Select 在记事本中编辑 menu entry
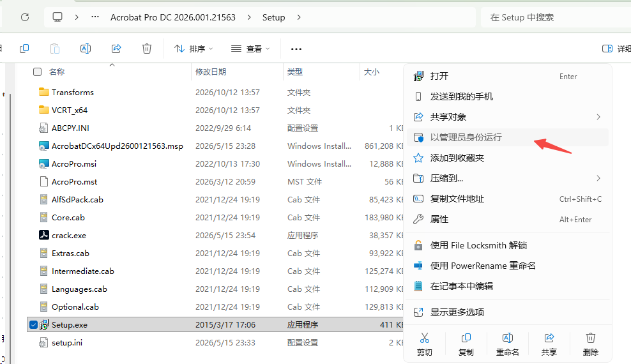Screen dimensions: 631x364 (508, 286)
